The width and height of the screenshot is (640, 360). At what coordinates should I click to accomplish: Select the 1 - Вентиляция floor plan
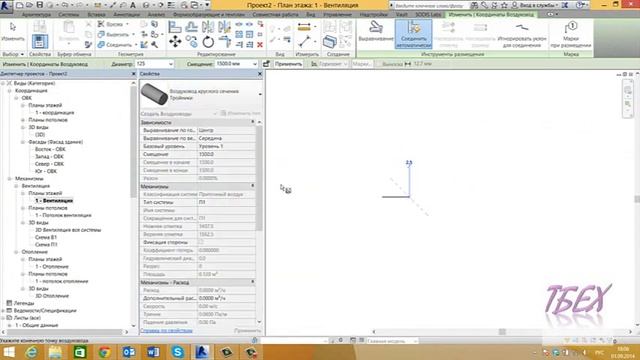click(54, 200)
